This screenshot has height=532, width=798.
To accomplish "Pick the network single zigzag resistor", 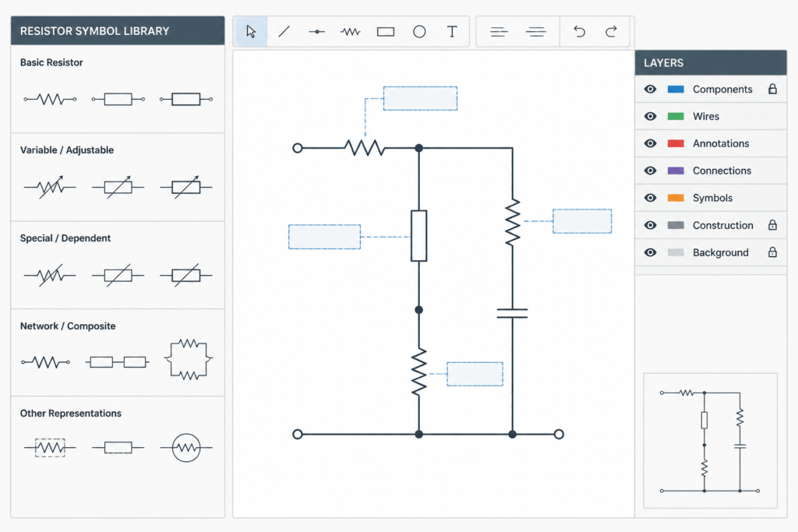I will coord(46,362).
